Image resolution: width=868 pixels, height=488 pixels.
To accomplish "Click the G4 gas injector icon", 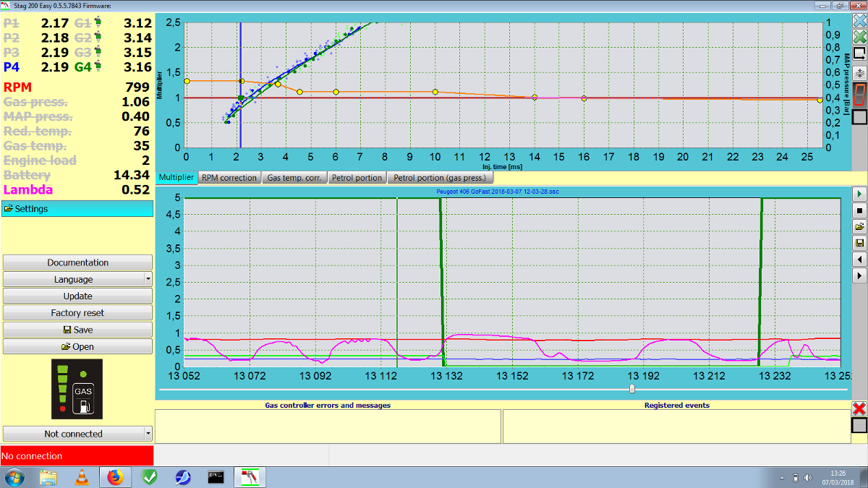I will coord(98,67).
